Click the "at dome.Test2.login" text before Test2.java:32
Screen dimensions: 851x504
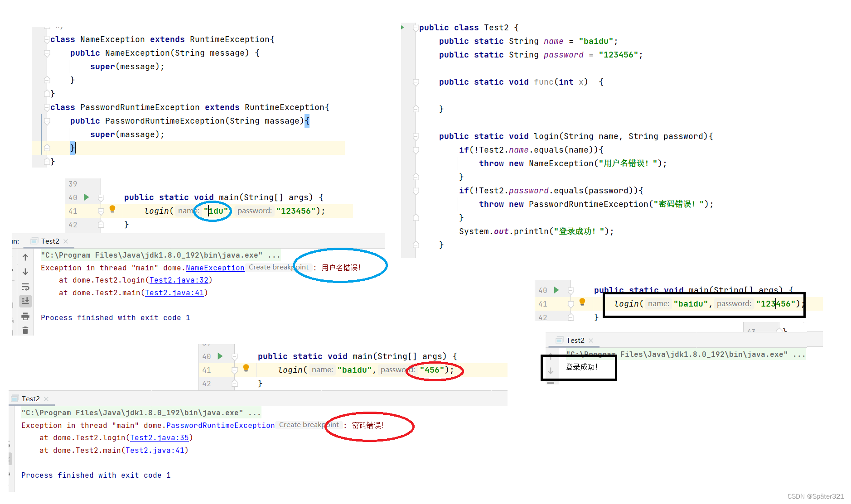pos(102,280)
